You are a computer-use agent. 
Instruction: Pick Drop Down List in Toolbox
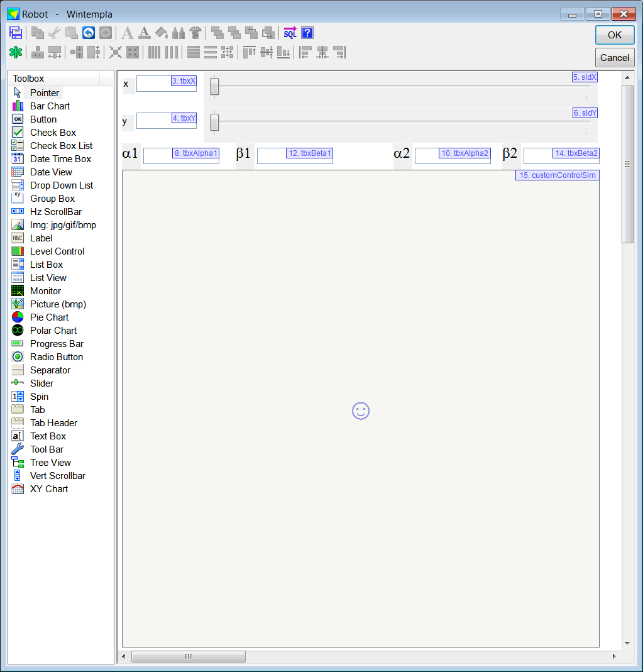point(53,185)
